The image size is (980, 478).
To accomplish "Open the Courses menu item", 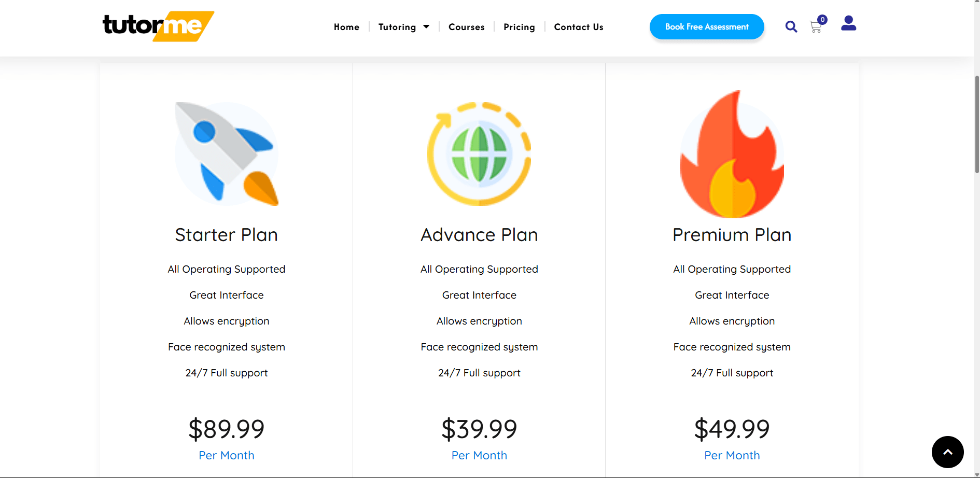I will 466,27.
